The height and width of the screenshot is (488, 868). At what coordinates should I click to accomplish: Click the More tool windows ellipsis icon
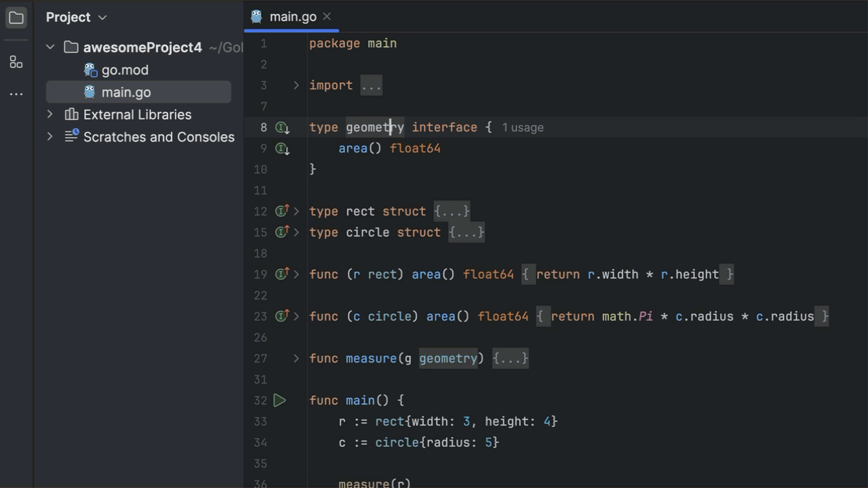[16, 94]
